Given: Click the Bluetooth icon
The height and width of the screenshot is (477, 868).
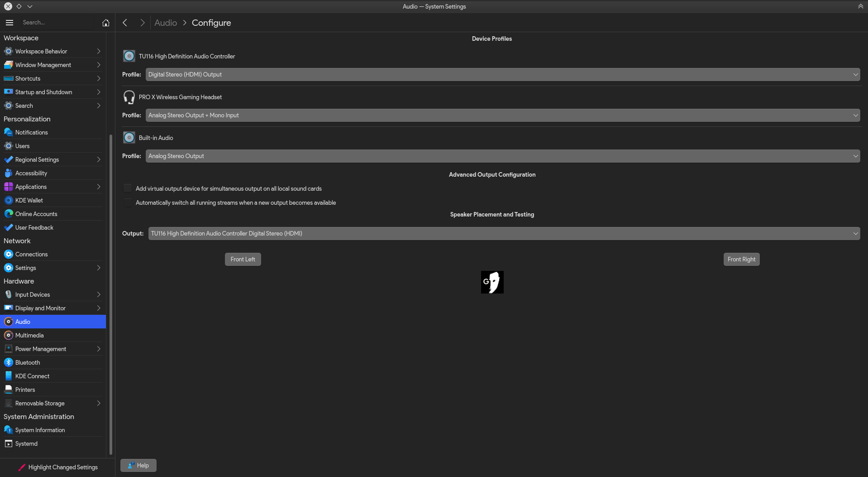Looking at the screenshot, I should (x=8, y=362).
